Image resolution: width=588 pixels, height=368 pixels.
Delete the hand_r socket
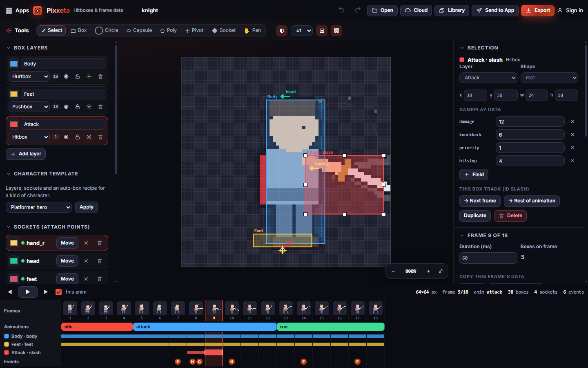point(100,243)
